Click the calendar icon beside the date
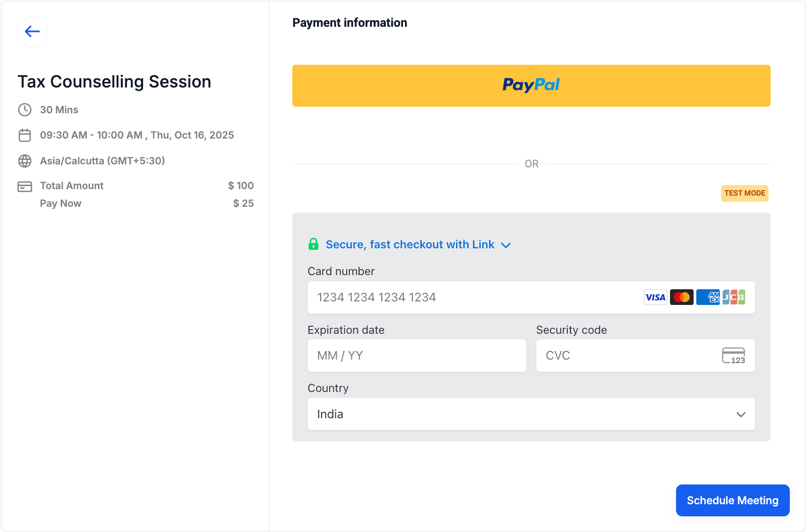The height and width of the screenshot is (532, 806). click(x=25, y=135)
